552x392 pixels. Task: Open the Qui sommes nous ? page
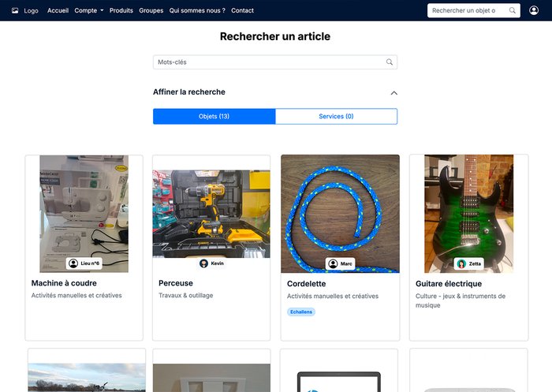coord(197,10)
